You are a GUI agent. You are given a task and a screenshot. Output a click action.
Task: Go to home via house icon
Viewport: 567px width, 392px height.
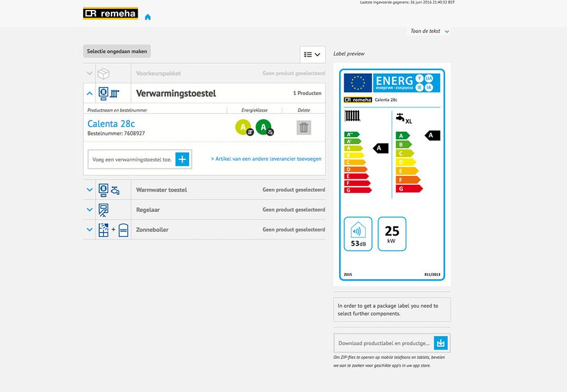(148, 17)
